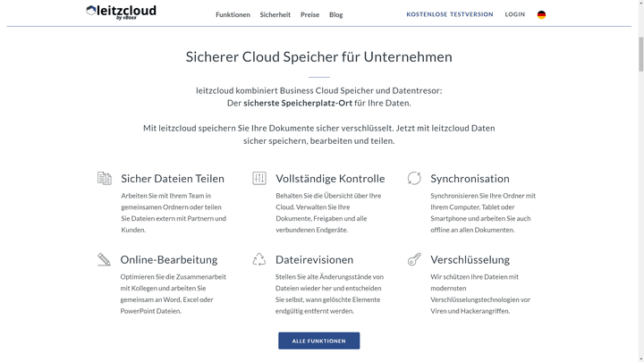The width and height of the screenshot is (644, 362).
Task: Click the bold text sicherste Speicherplatz-Ort
Action: click(x=298, y=103)
